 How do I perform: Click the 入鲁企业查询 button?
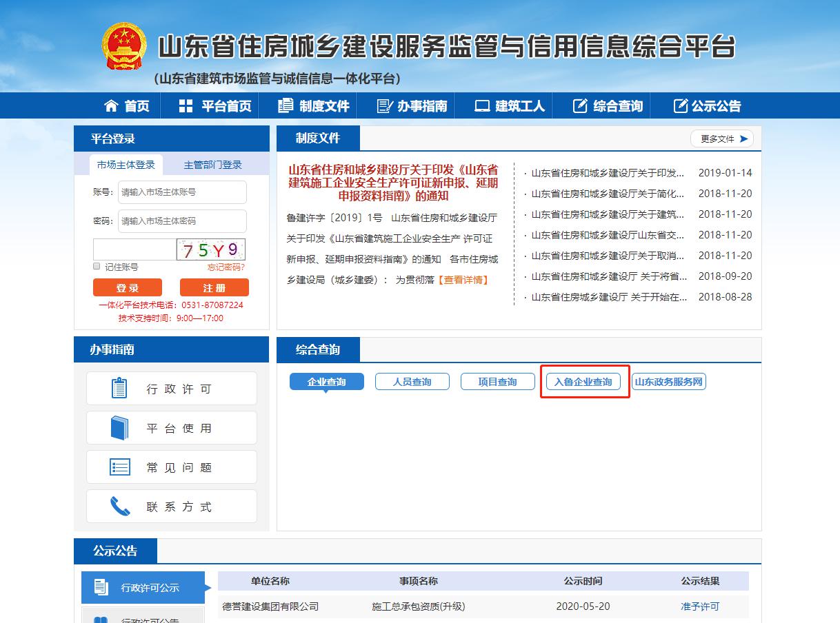(583, 382)
